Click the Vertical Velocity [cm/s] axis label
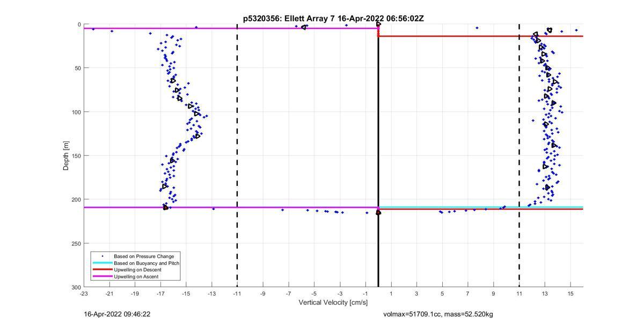644x323 pixels. (x=333, y=303)
